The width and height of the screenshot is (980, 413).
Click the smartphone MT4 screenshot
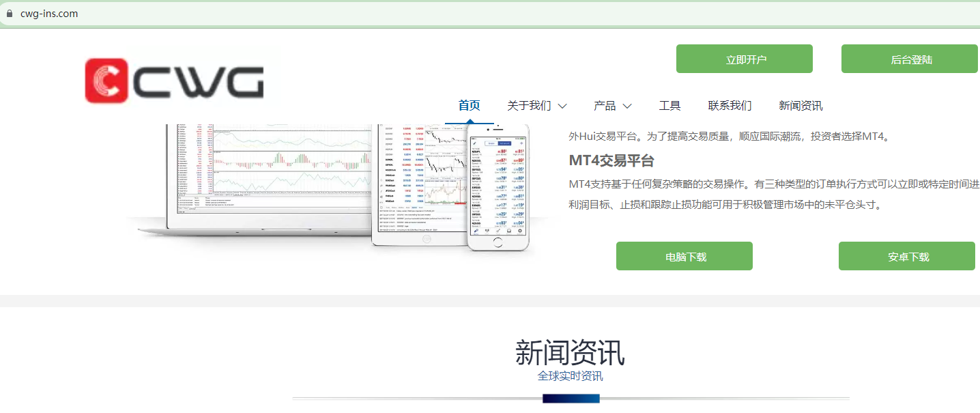tap(500, 187)
